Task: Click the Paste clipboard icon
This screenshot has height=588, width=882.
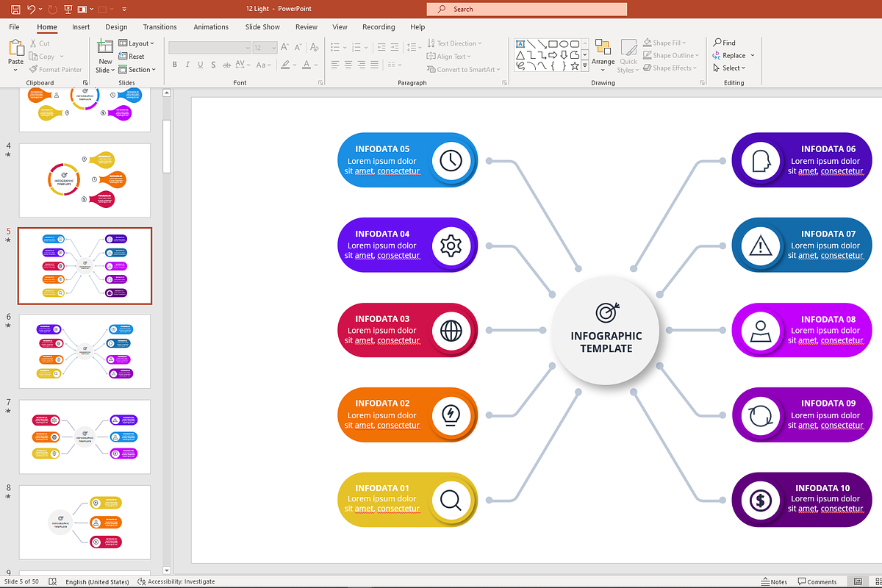Action: (x=15, y=49)
